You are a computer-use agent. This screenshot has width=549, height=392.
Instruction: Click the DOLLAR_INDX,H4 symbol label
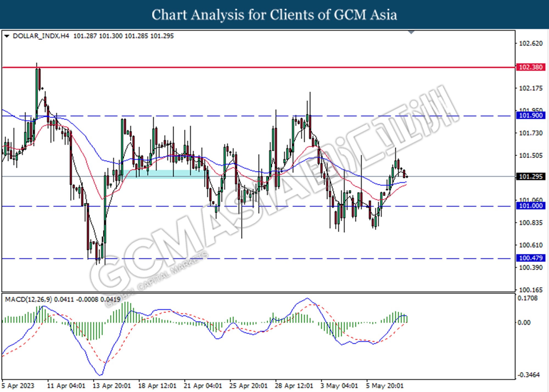[41, 36]
